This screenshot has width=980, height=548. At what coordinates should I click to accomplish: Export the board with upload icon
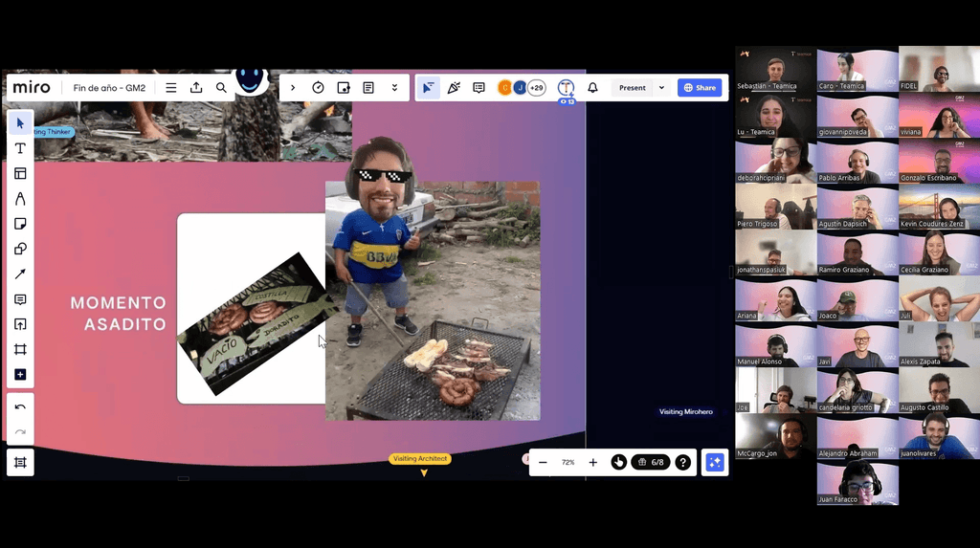[196, 87]
